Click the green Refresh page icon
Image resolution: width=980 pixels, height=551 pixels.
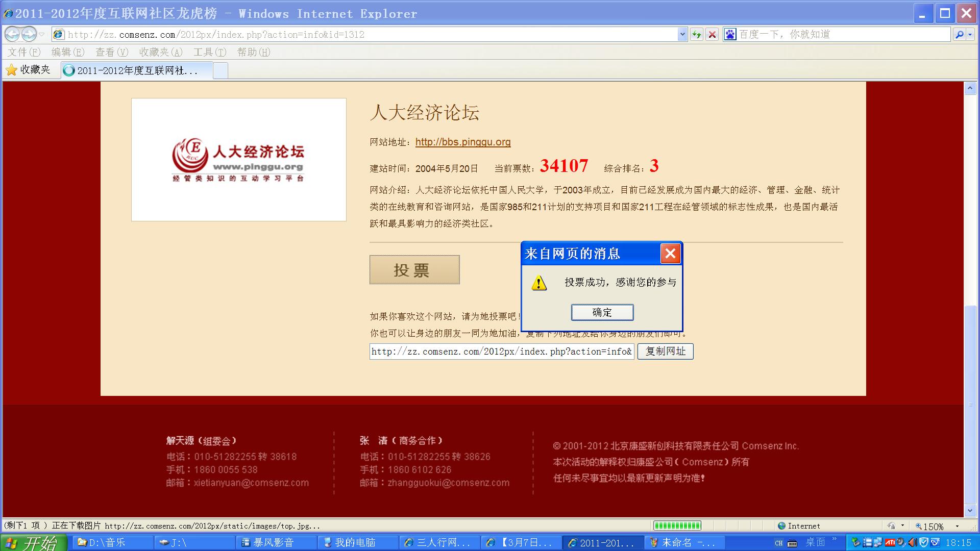(696, 35)
